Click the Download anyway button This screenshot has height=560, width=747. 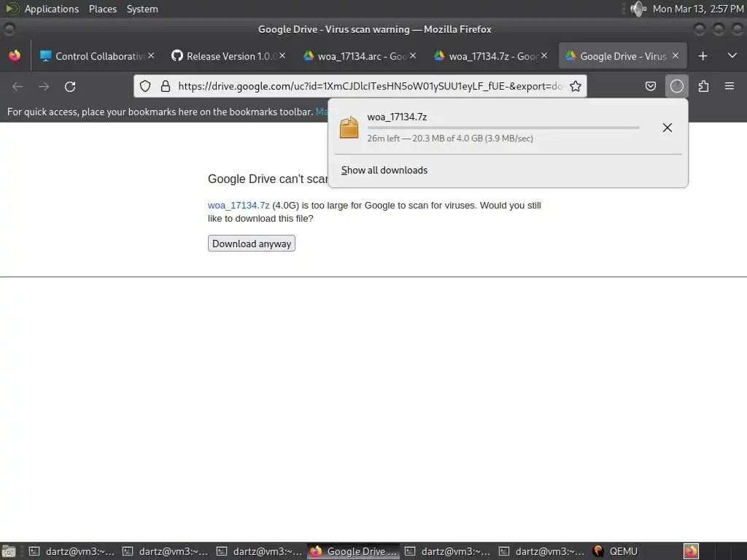tap(252, 244)
